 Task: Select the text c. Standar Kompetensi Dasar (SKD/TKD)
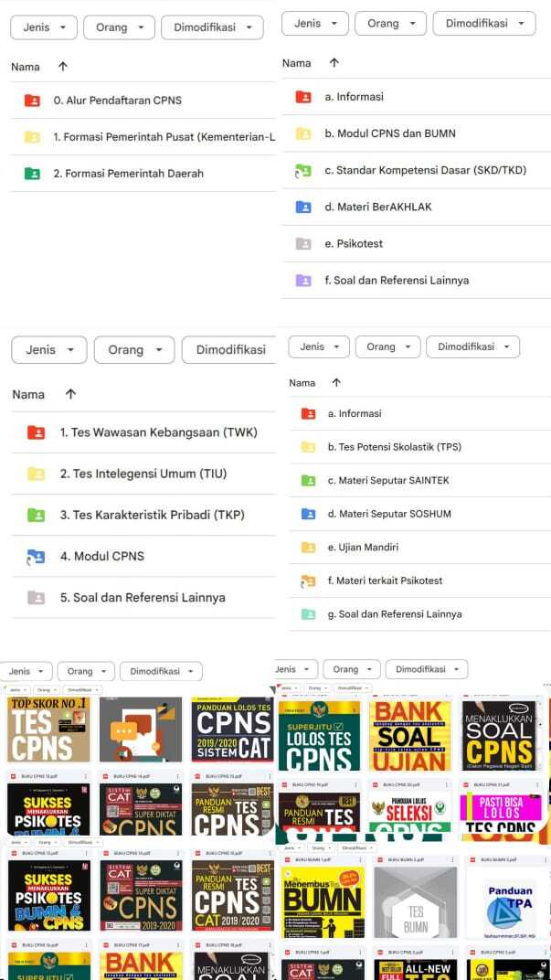[x=426, y=170]
